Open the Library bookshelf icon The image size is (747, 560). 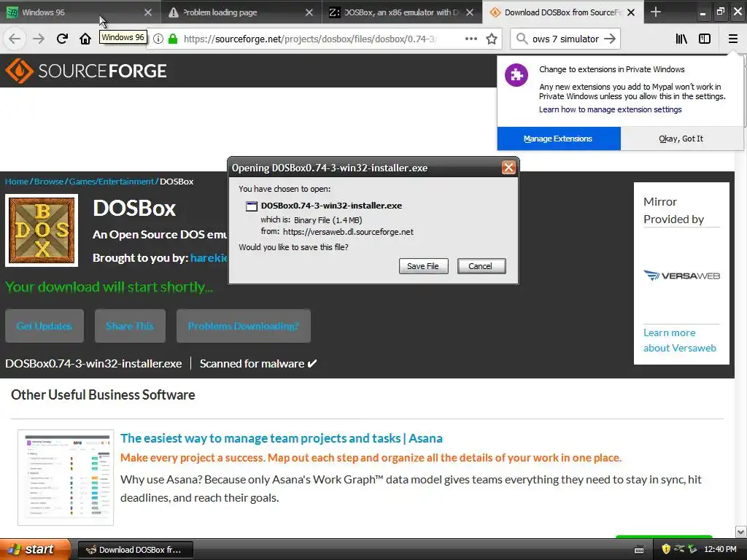pos(681,39)
